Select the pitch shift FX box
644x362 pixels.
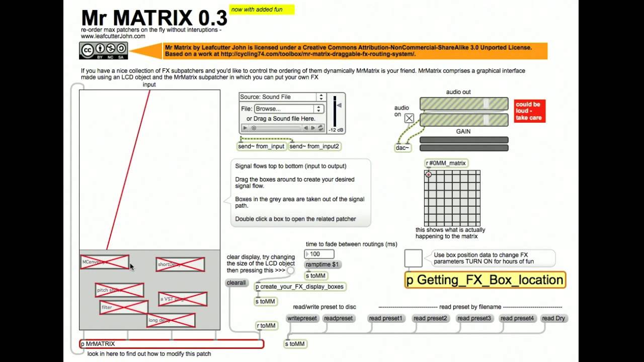120,290
